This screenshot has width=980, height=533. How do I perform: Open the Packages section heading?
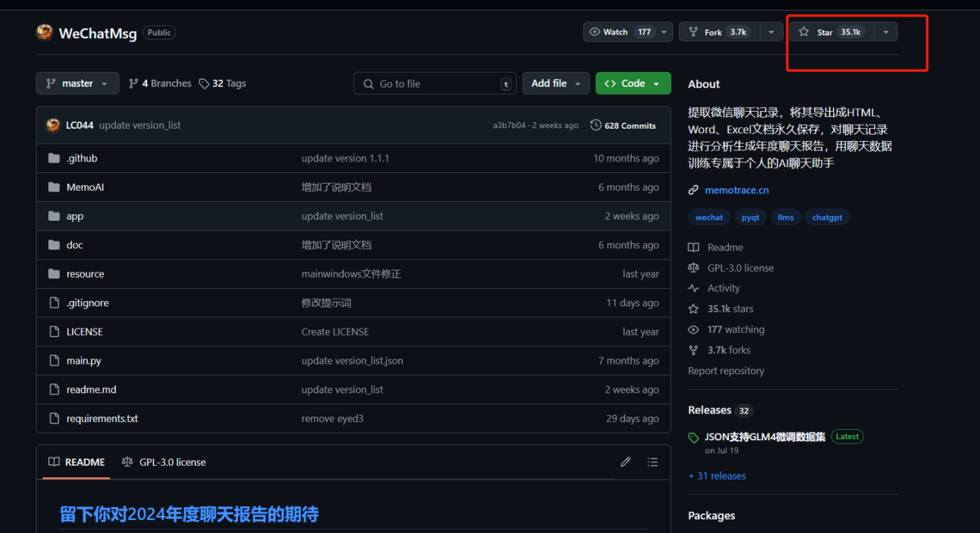711,515
